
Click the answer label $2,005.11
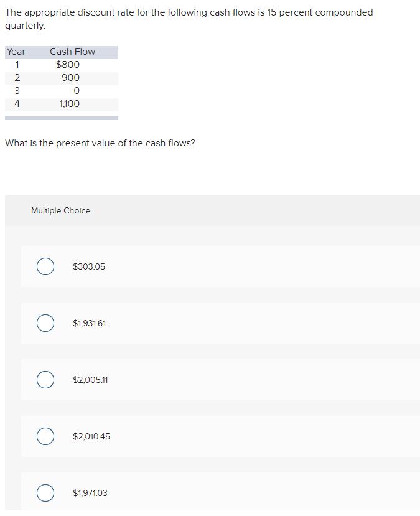(90, 380)
